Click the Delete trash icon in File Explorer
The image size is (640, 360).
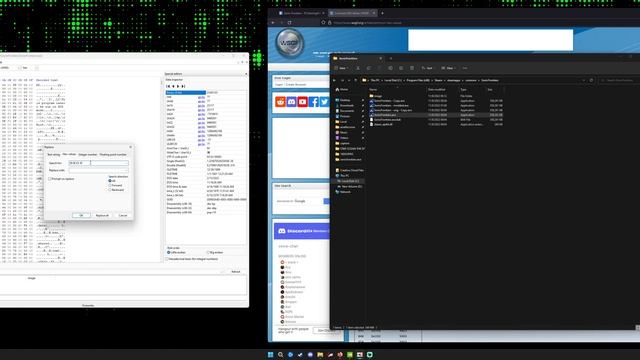pyautogui.click(x=412, y=68)
